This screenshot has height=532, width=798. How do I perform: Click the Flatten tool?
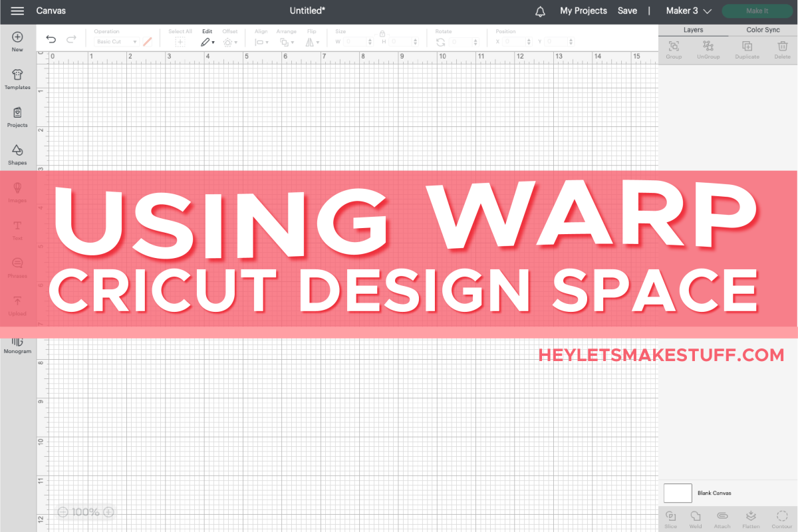click(750, 519)
